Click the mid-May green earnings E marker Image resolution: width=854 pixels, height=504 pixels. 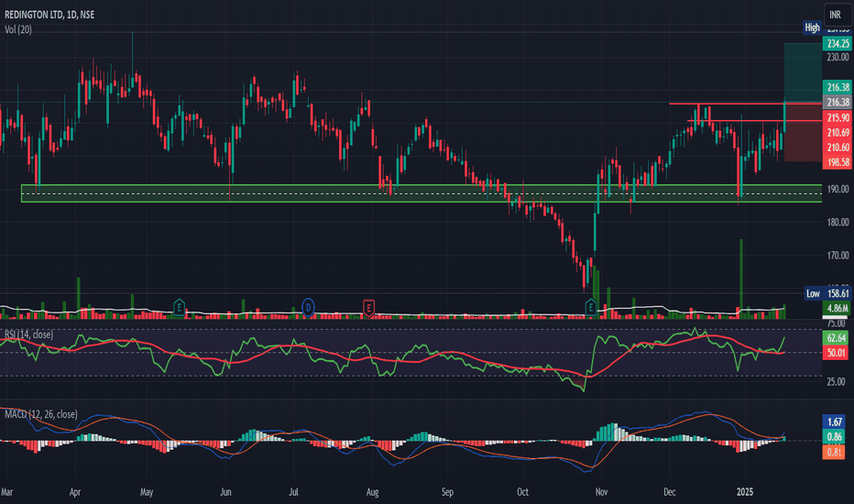coord(180,307)
